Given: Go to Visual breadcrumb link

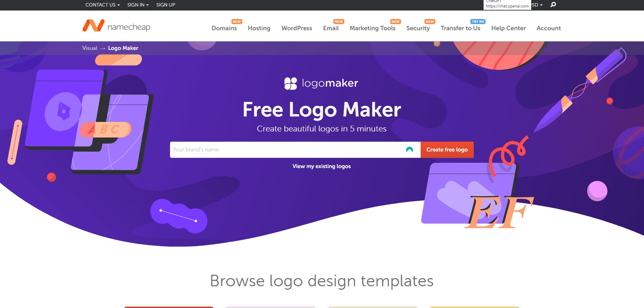Looking at the screenshot, I should [x=90, y=48].
